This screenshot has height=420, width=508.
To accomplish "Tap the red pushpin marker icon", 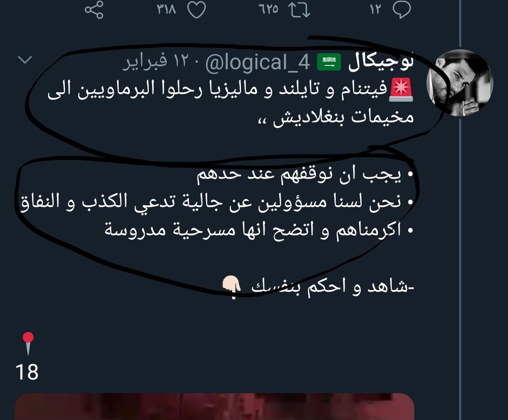I will tap(28, 343).
